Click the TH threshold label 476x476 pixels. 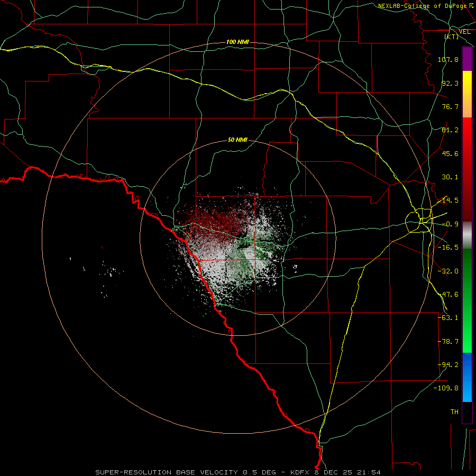[454, 412]
